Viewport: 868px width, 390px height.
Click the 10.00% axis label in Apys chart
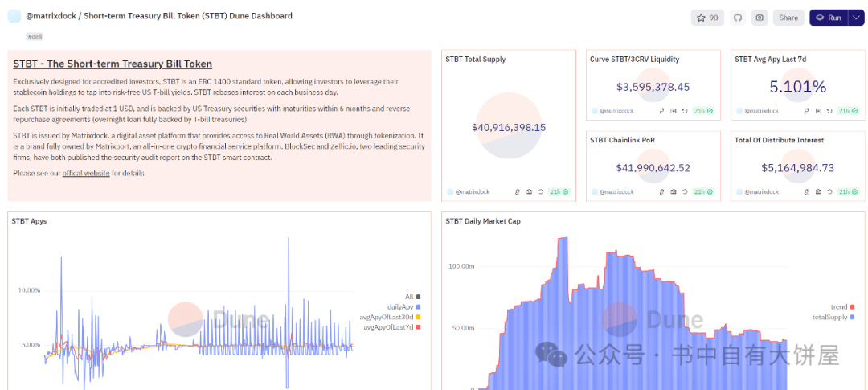coord(30,290)
